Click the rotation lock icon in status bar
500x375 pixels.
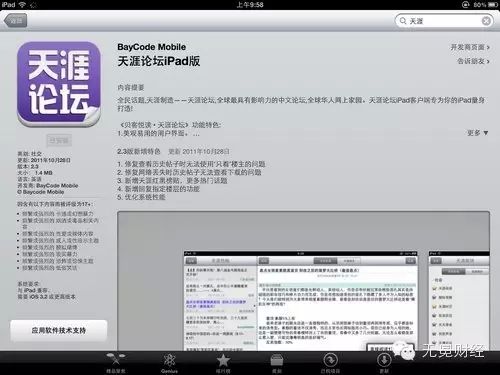pos(465,5)
